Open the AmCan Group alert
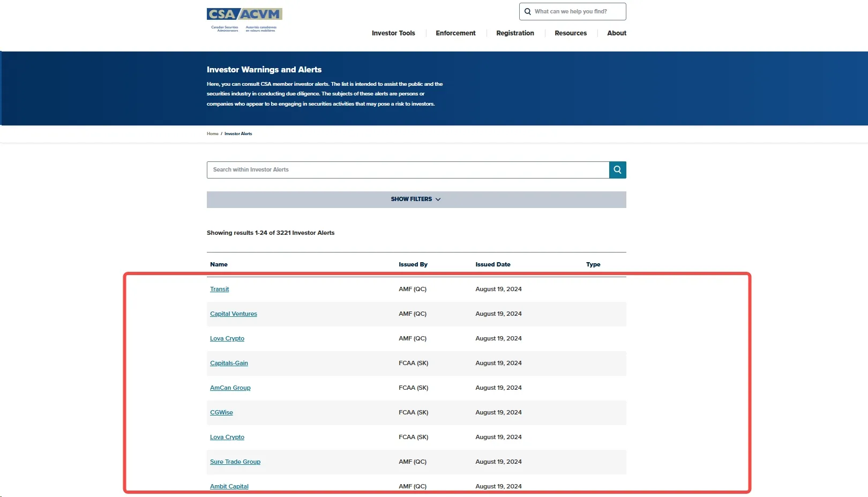The height and width of the screenshot is (497, 868). coord(230,388)
